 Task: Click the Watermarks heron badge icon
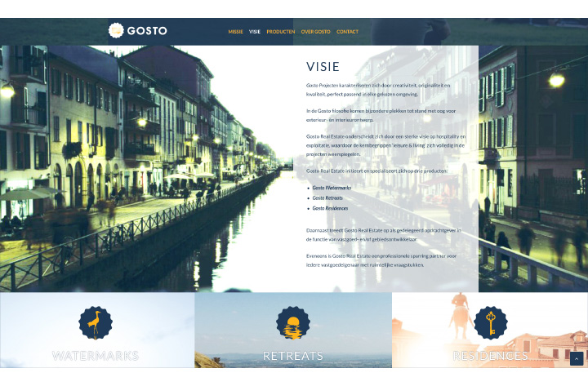pyautogui.click(x=96, y=323)
